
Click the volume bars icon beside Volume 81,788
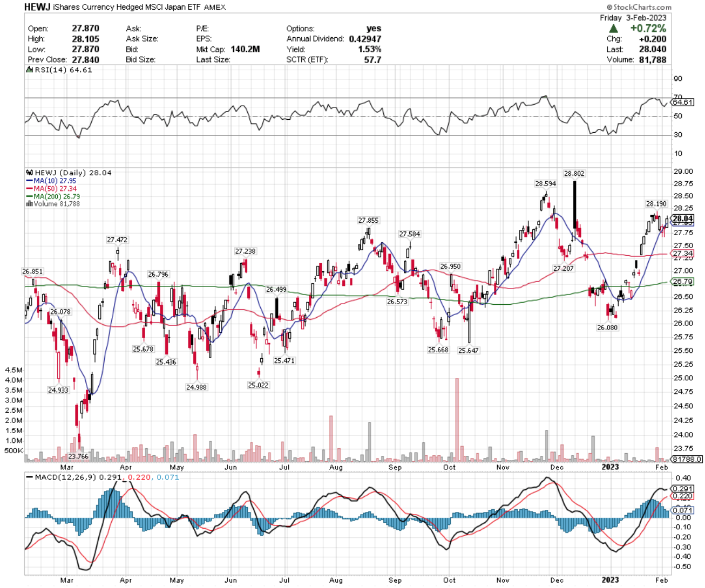pos(29,204)
